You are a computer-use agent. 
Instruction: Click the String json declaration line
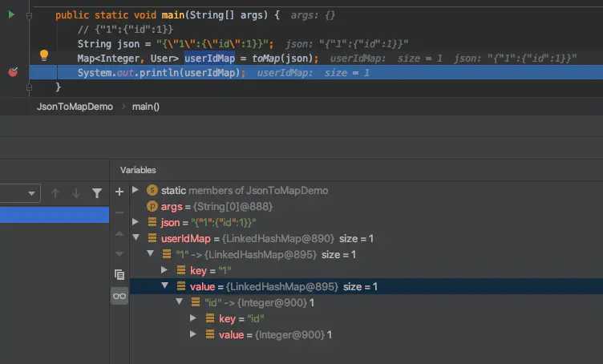(176, 44)
